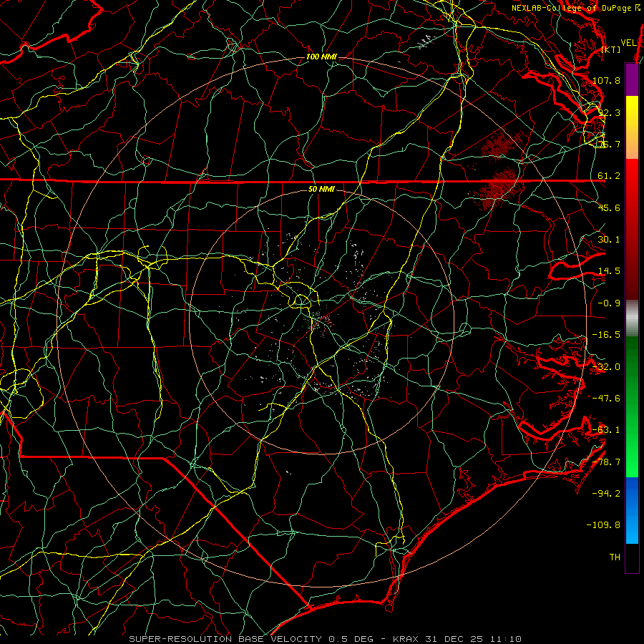644x644 pixels.
Task: Pick the blue segment of the color bar
Action: point(632,510)
